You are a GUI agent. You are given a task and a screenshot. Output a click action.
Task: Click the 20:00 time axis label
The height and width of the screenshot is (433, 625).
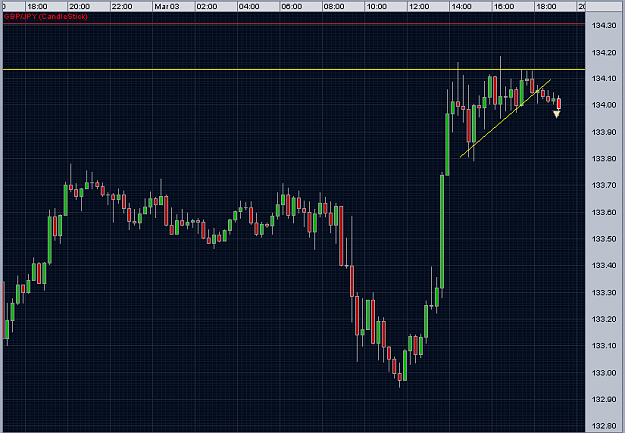pyautogui.click(x=80, y=6)
